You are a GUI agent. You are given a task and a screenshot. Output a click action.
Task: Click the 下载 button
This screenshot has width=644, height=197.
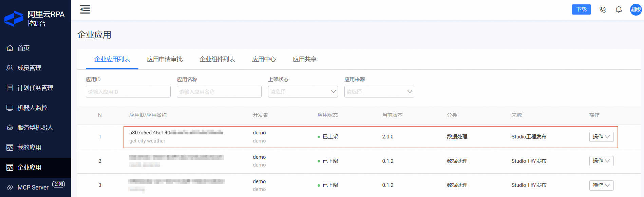(x=581, y=9)
